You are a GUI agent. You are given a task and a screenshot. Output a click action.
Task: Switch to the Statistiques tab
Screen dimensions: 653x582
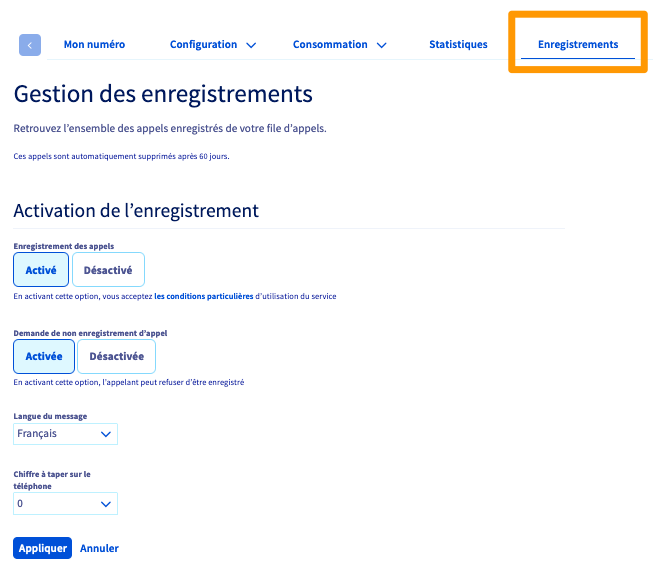point(458,45)
